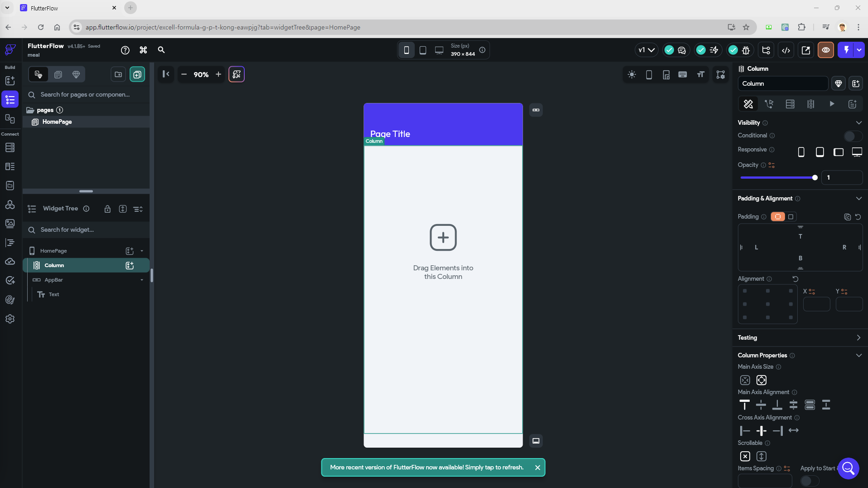Open Storyboard view from the left sidebar
868x488 pixels.
click(10, 119)
